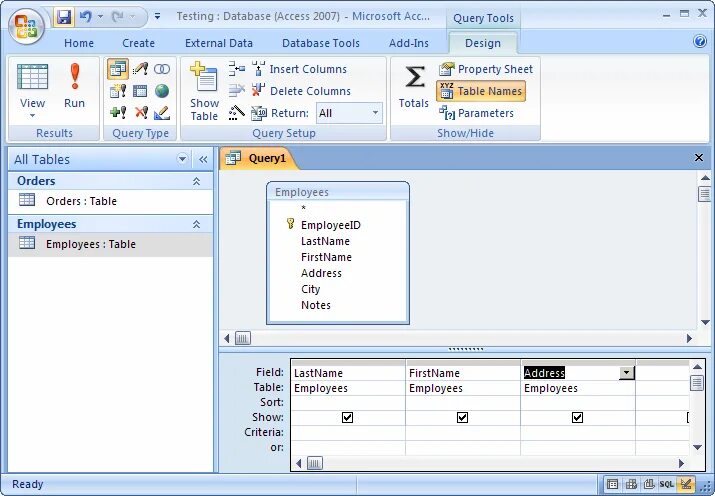Choose Crosstab query type
This screenshot has height=496, width=715.
(x=140, y=91)
